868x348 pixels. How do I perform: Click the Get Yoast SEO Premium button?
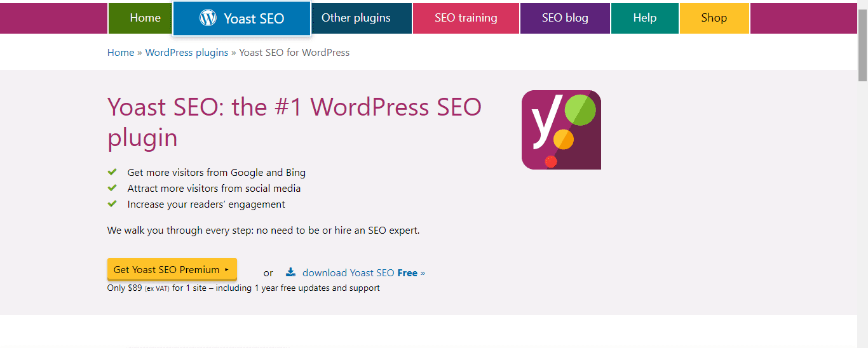coord(172,269)
